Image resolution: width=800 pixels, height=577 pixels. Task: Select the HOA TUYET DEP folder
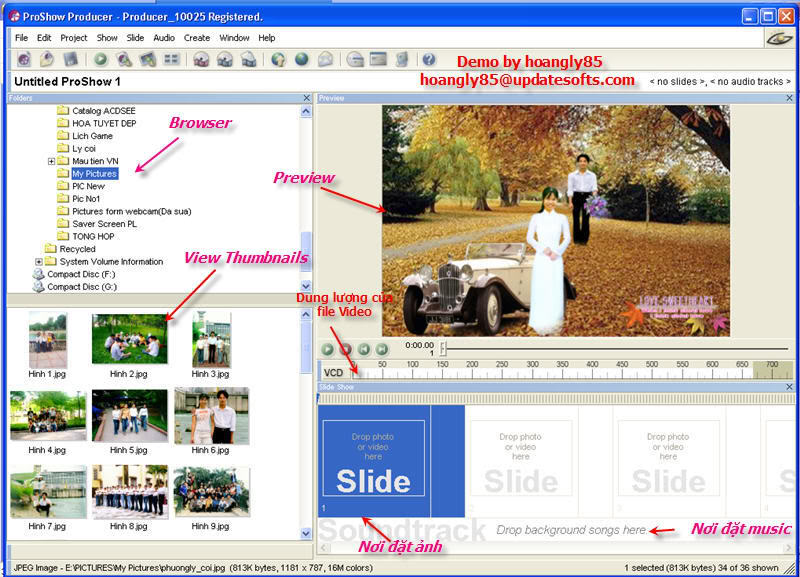97,123
